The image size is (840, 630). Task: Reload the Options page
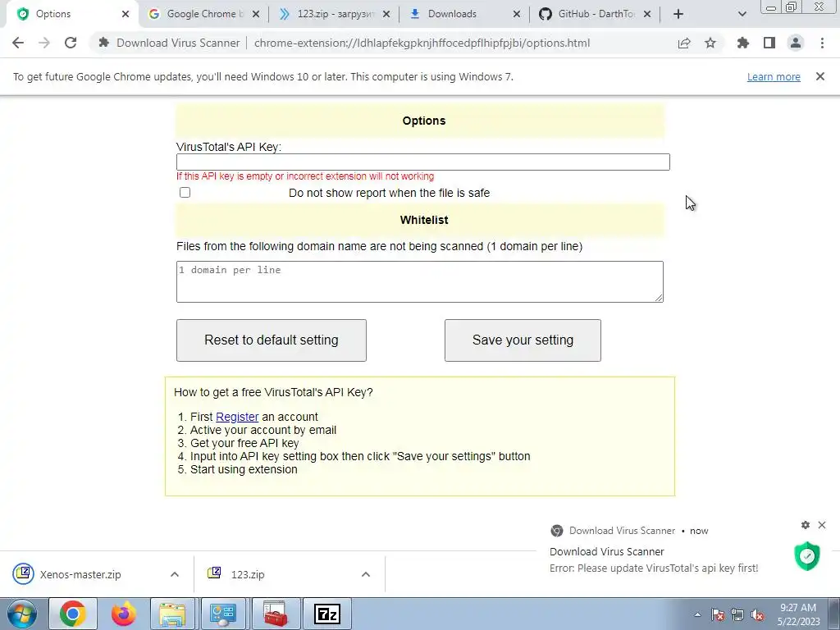(x=71, y=43)
